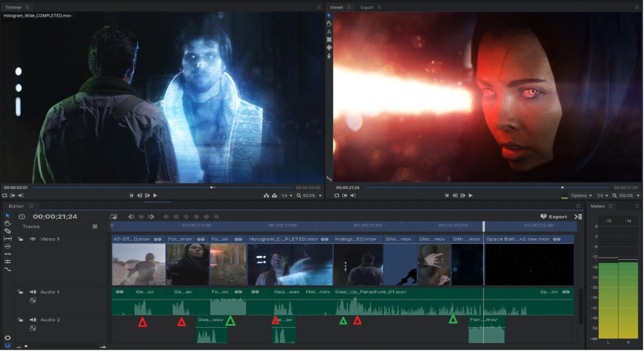Toggle loop playback in Viewer

click(x=337, y=195)
